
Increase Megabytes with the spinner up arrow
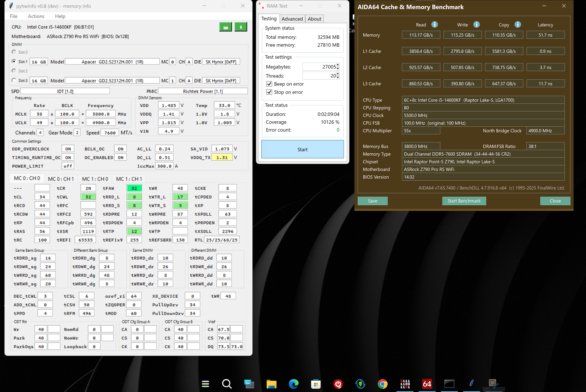338,65
